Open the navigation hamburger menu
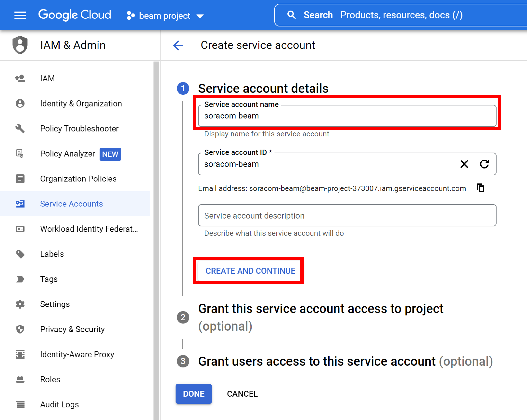The image size is (527, 420). [20, 15]
